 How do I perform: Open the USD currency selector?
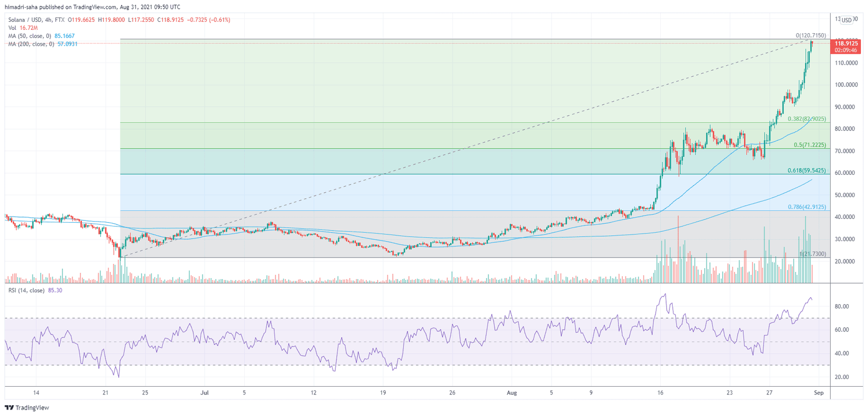coord(846,20)
